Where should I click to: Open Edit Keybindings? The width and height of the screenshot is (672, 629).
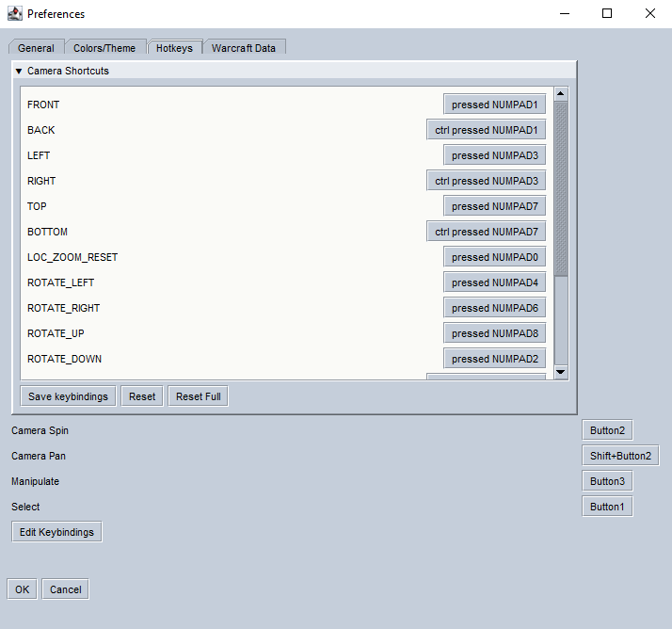click(56, 532)
